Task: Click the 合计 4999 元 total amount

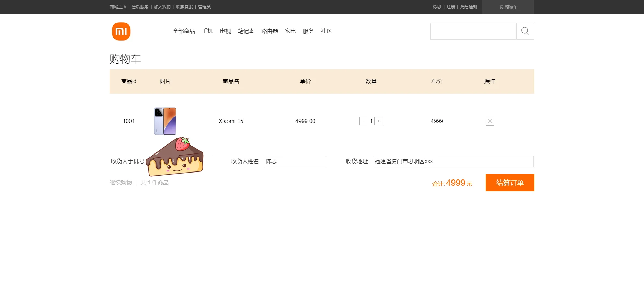Action: pos(452,183)
